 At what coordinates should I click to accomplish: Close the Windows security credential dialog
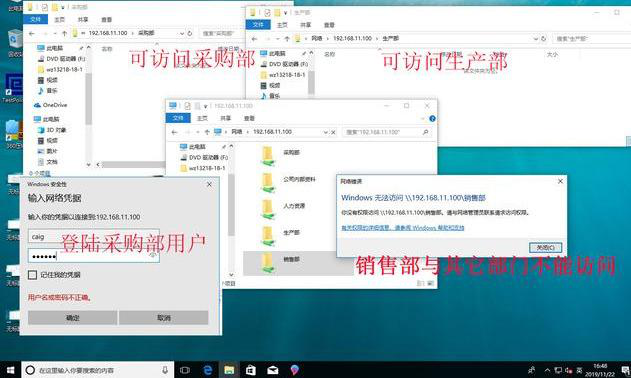point(209,184)
